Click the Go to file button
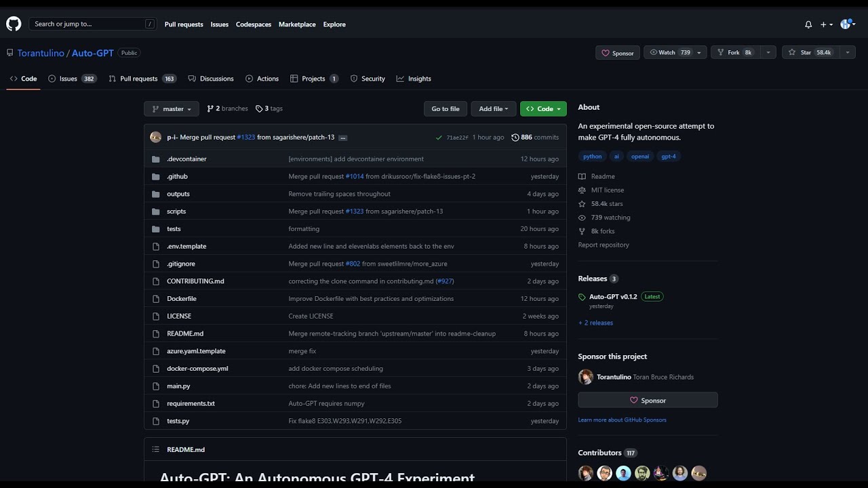 coord(446,108)
